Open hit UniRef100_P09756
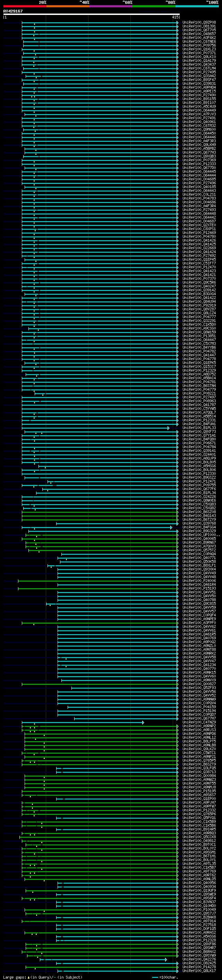This screenshot has height=980, width=222. pos(199,45)
